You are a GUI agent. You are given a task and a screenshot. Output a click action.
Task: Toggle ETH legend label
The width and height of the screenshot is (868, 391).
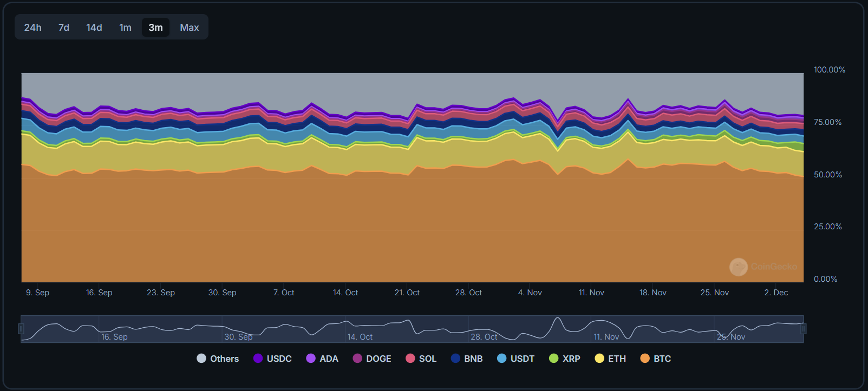610,359
